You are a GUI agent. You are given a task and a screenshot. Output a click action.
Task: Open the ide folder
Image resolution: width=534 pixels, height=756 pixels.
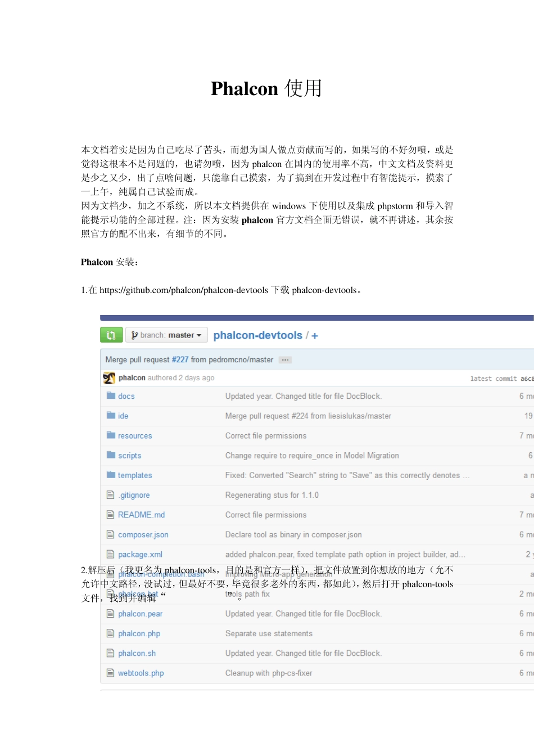point(123,416)
